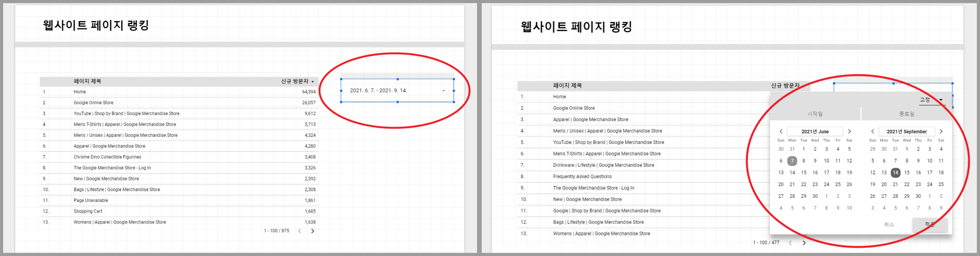Select highlighted day 14 in September calendar

point(895,173)
